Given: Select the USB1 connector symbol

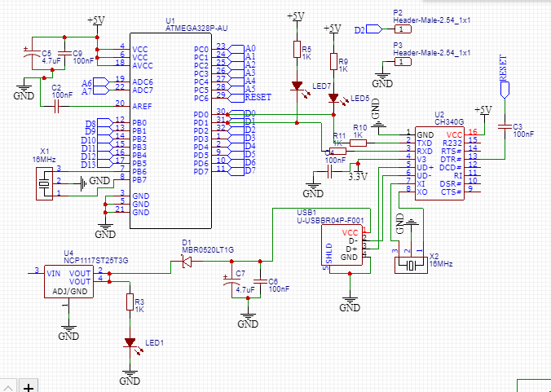Looking at the screenshot, I should 342,244.
